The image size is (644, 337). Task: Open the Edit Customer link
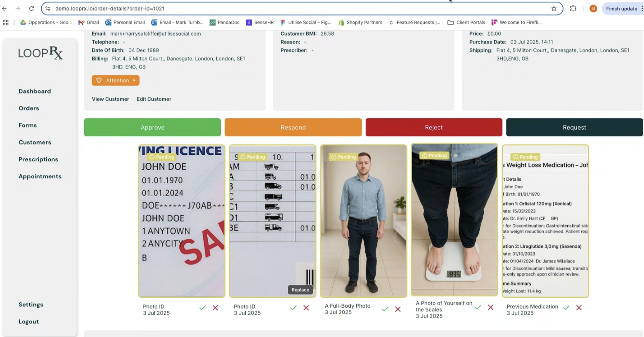[x=154, y=99]
